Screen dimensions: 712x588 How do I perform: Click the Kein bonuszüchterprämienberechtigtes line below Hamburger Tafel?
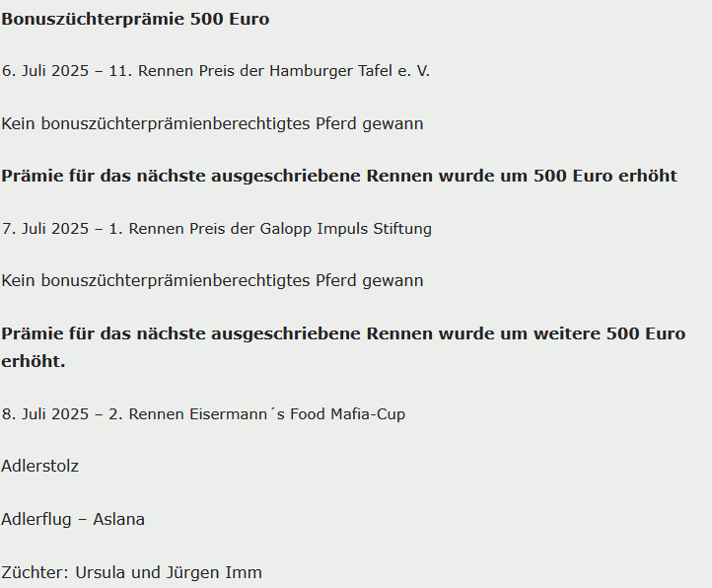tap(212, 123)
